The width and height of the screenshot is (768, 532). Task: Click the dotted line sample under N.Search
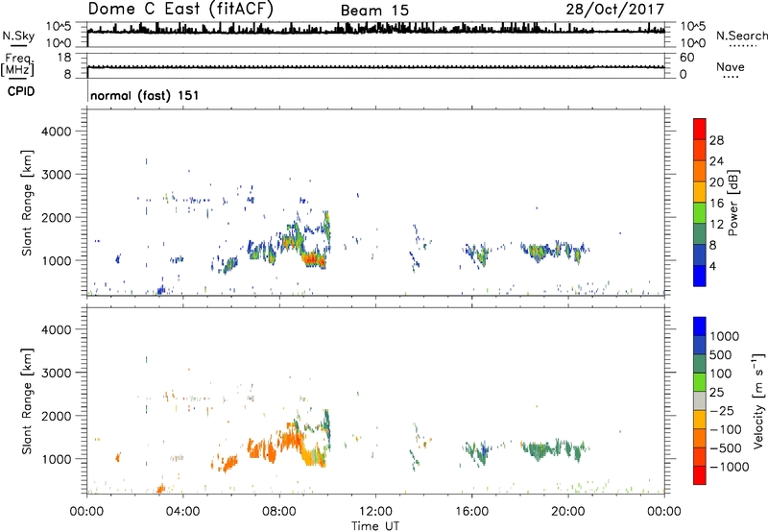pos(743,45)
